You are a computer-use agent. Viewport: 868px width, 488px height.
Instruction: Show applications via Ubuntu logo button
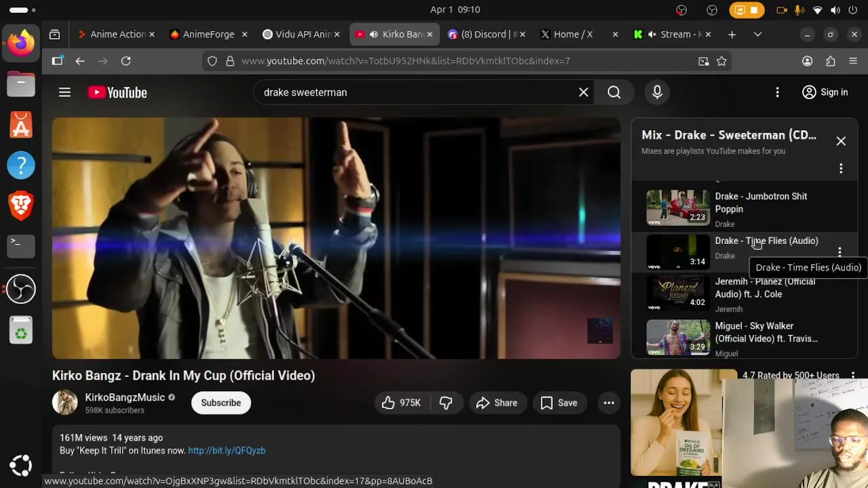coord(21,465)
